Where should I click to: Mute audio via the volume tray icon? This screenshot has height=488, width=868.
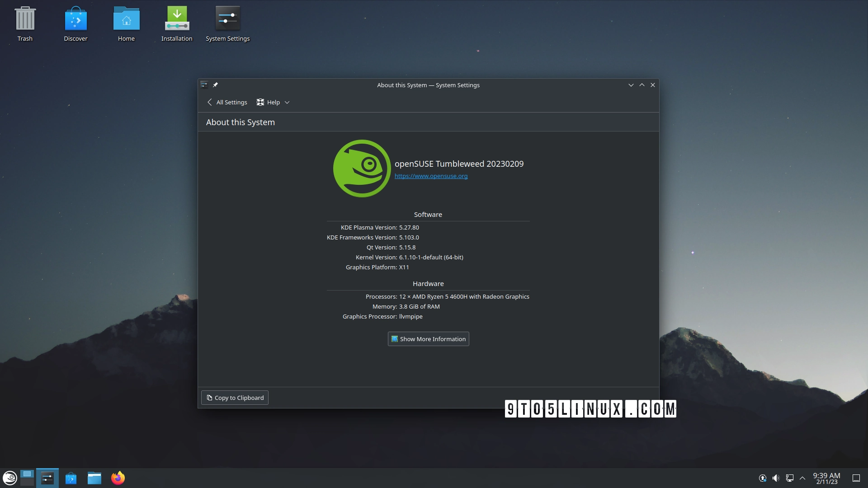776,478
